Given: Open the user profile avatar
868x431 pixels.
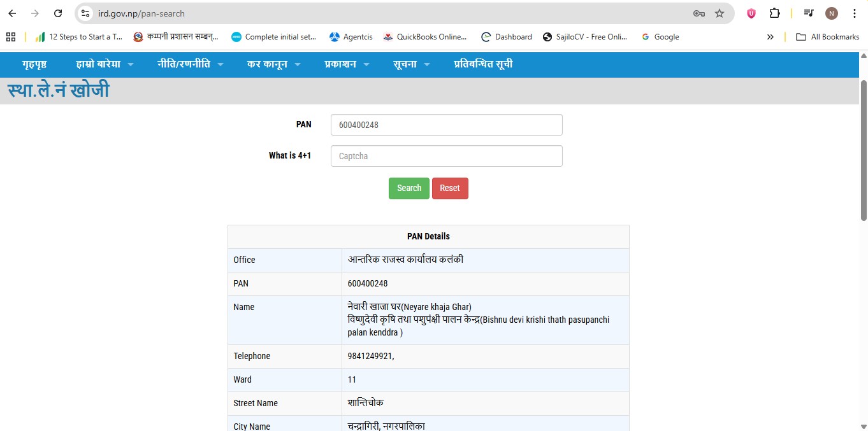Looking at the screenshot, I should 832,13.
